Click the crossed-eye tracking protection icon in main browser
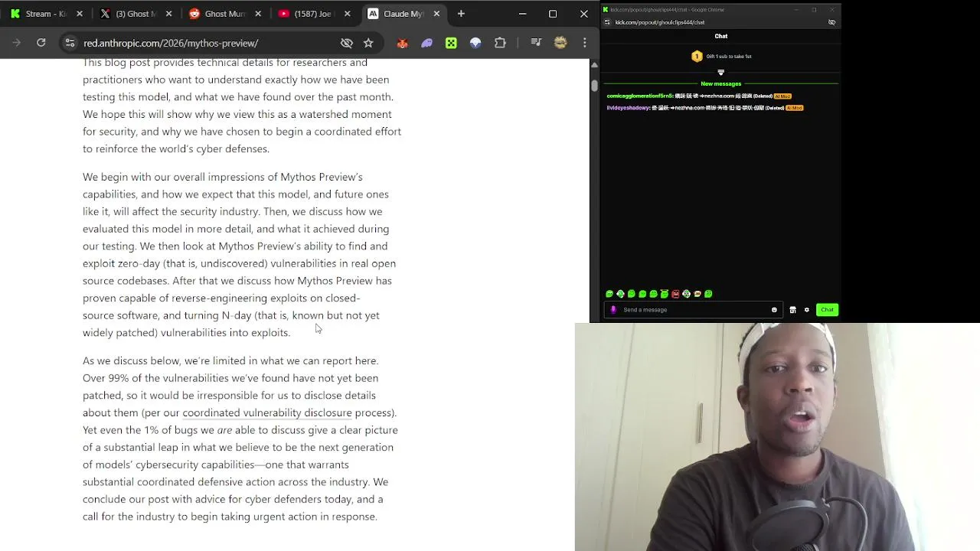 pos(347,43)
